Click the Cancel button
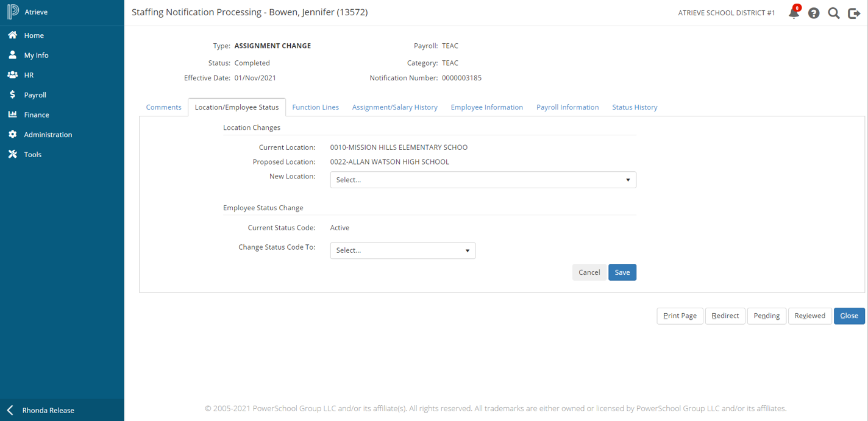Image resolution: width=868 pixels, height=421 pixels. (x=589, y=272)
